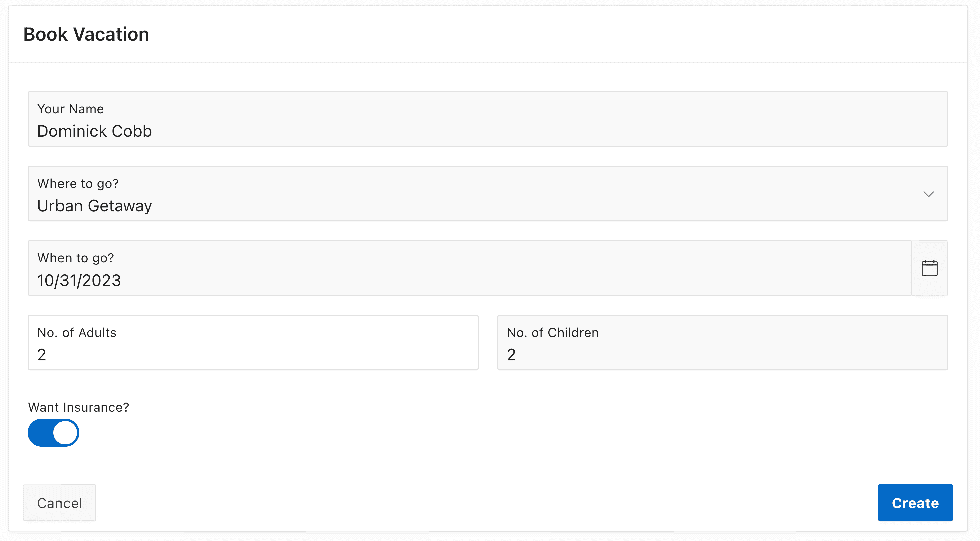
Task: Open the destination chevron arrow
Action: 928,194
